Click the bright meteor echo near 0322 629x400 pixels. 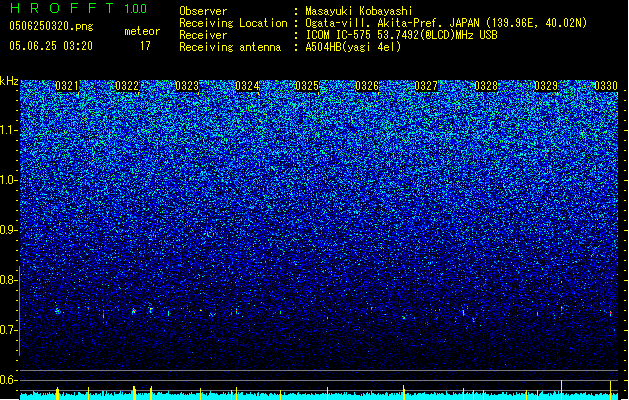point(134,311)
